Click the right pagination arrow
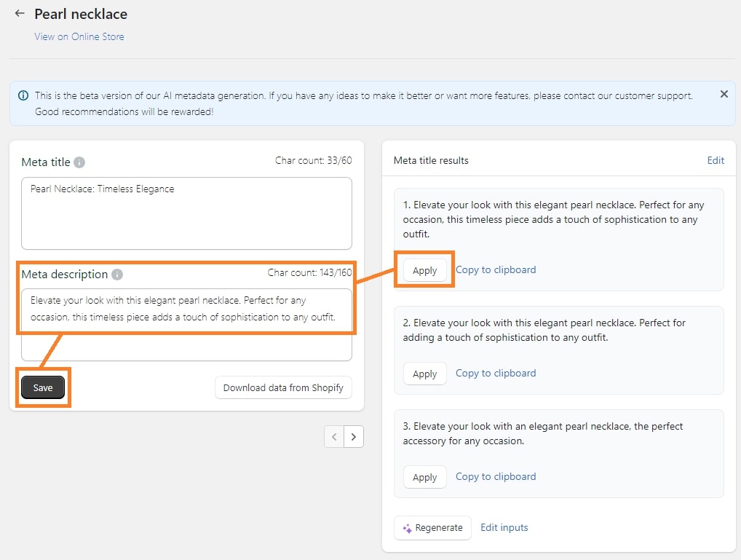This screenshot has width=741, height=560. click(x=354, y=436)
